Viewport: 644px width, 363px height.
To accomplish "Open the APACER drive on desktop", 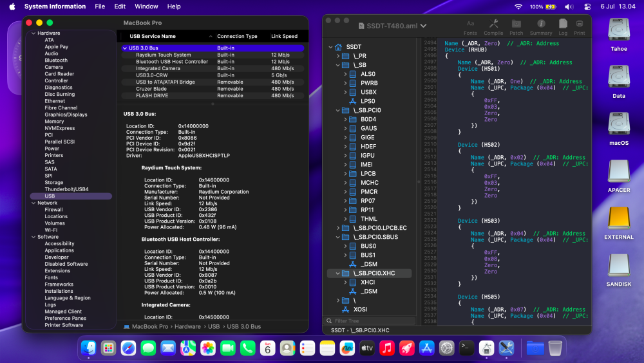I will pyautogui.click(x=618, y=176).
